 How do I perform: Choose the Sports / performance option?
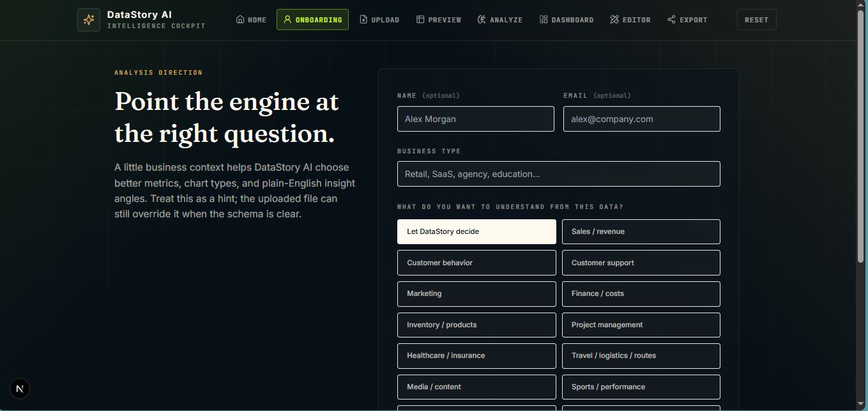[641, 387]
